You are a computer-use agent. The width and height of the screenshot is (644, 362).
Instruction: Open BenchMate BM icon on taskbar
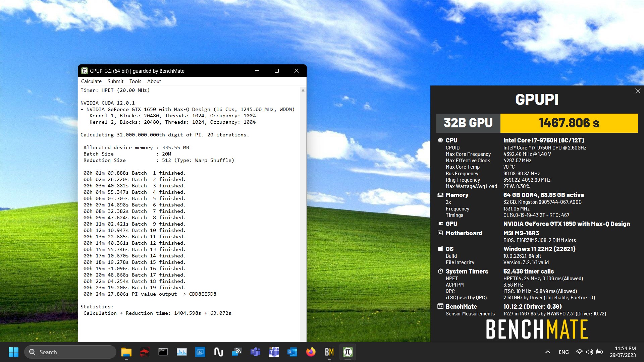[x=329, y=352]
